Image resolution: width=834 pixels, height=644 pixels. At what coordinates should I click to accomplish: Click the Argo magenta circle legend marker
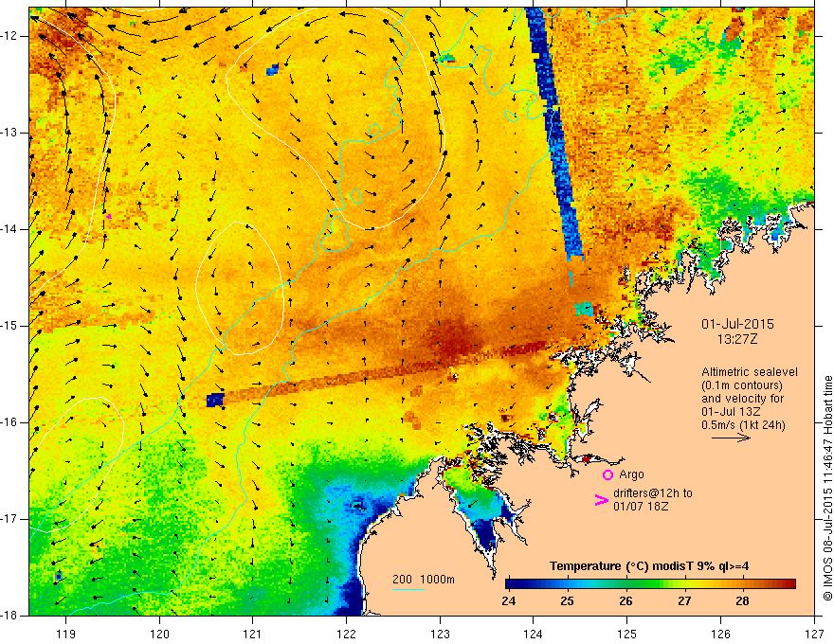(607, 474)
